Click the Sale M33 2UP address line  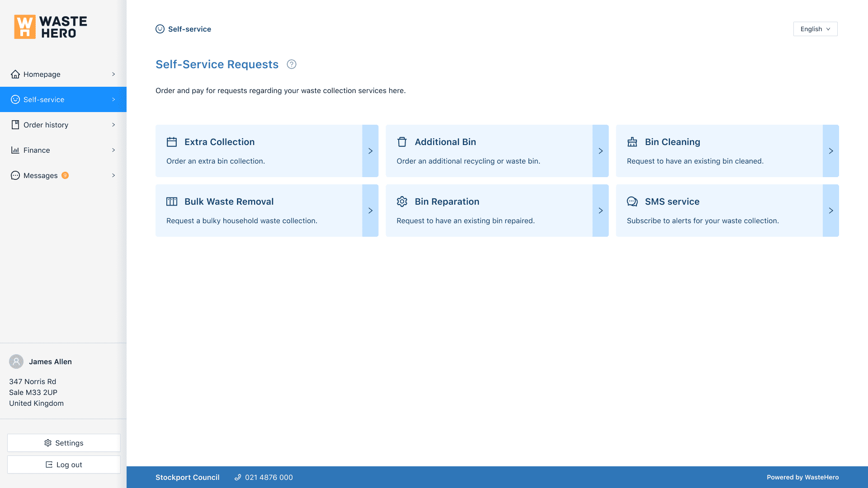pos(33,392)
